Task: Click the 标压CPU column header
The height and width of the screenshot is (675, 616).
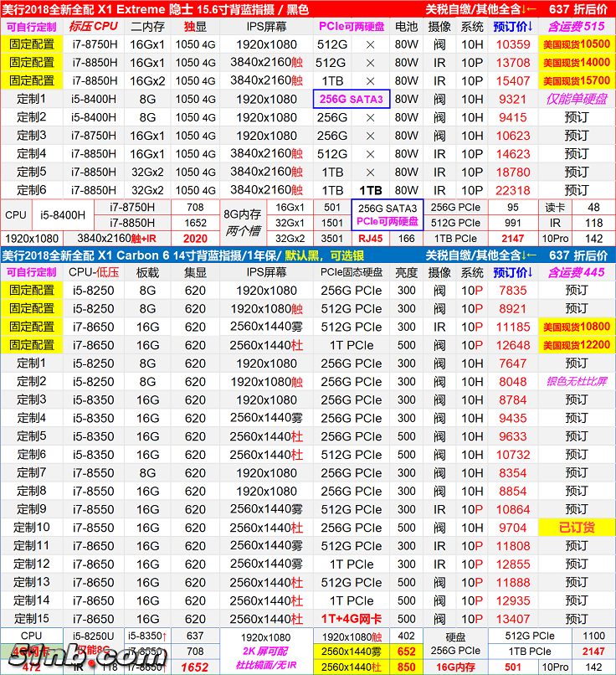Action: (x=94, y=26)
